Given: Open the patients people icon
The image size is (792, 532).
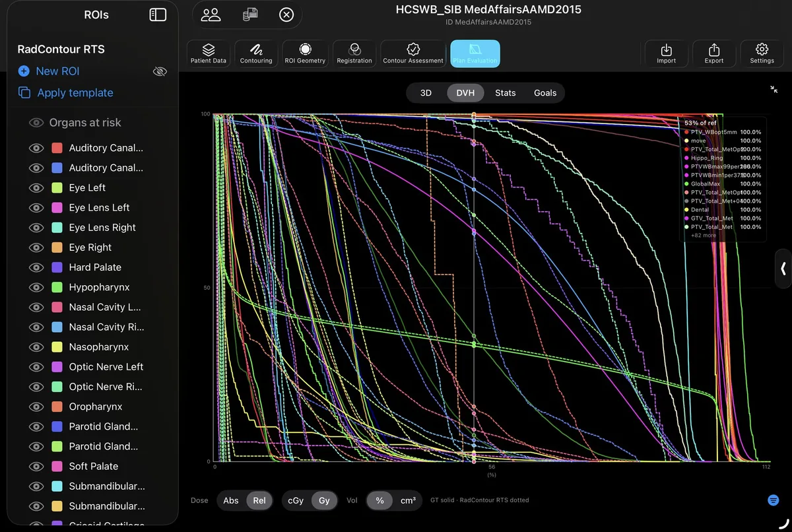Looking at the screenshot, I should tap(211, 15).
